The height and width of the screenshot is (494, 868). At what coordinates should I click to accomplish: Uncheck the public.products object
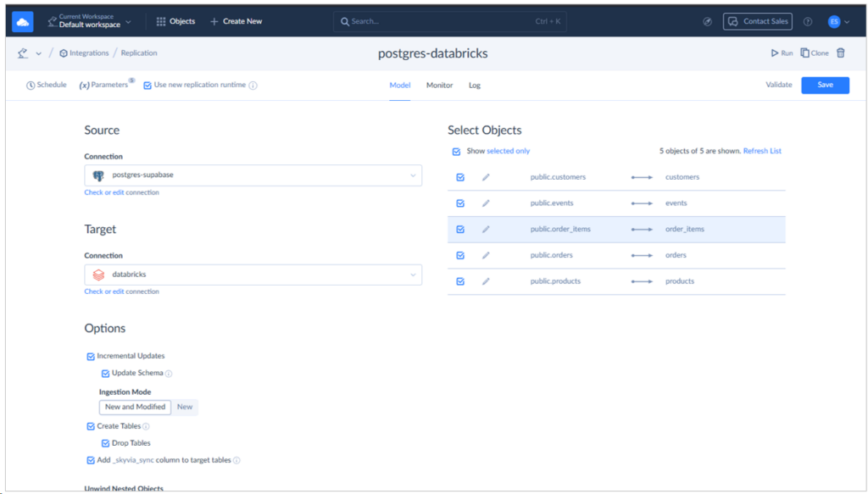[460, 281]
